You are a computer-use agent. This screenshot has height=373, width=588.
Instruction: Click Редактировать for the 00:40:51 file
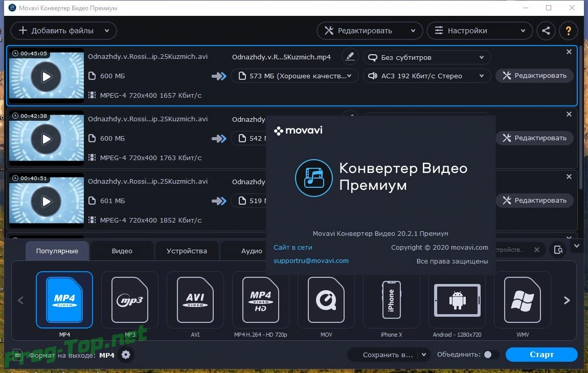[535, 200]
